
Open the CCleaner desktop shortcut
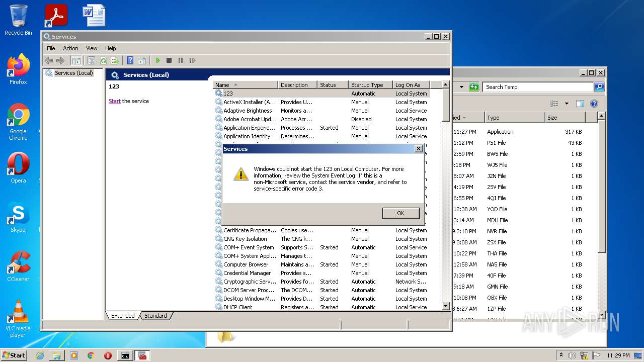pos(18,266)
